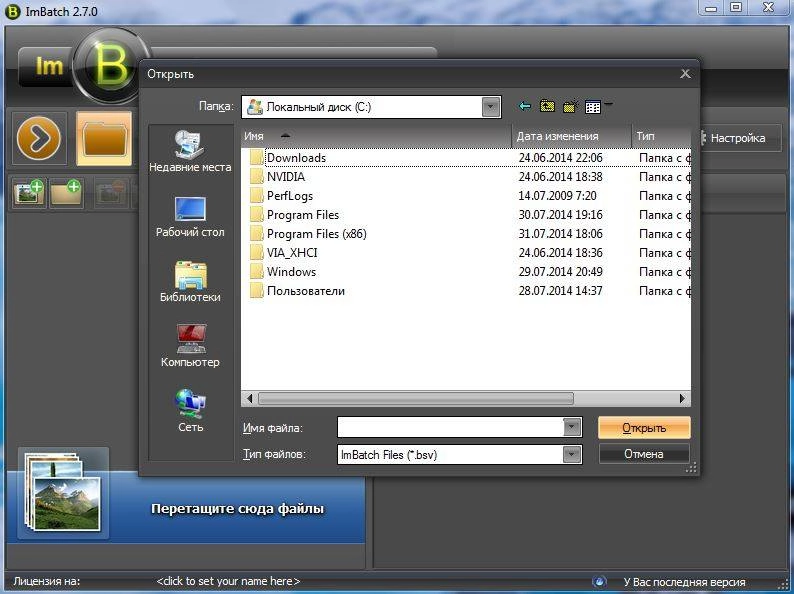Select the PerfLogs folder

tap(290, 196)
